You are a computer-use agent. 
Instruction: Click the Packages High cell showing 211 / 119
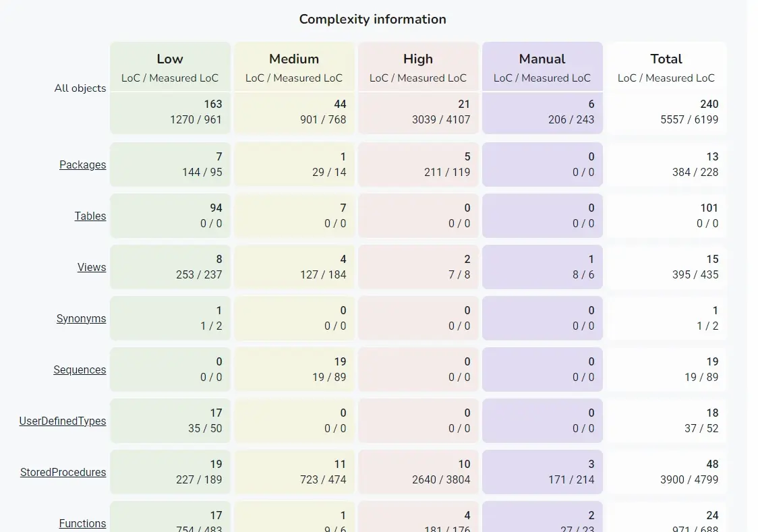click(x=419, y=165)
